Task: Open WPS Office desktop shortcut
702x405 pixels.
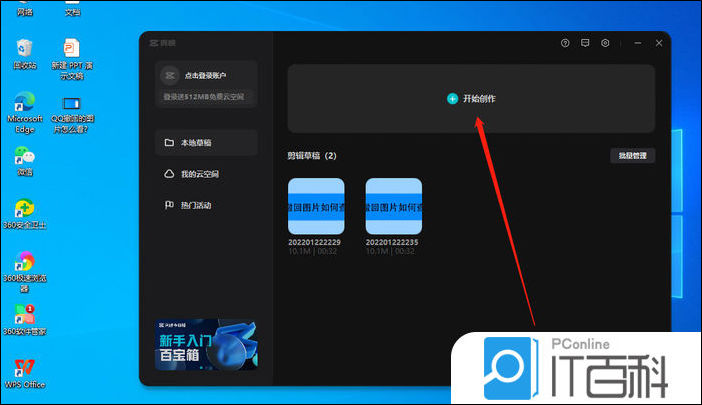Action: 25,374
